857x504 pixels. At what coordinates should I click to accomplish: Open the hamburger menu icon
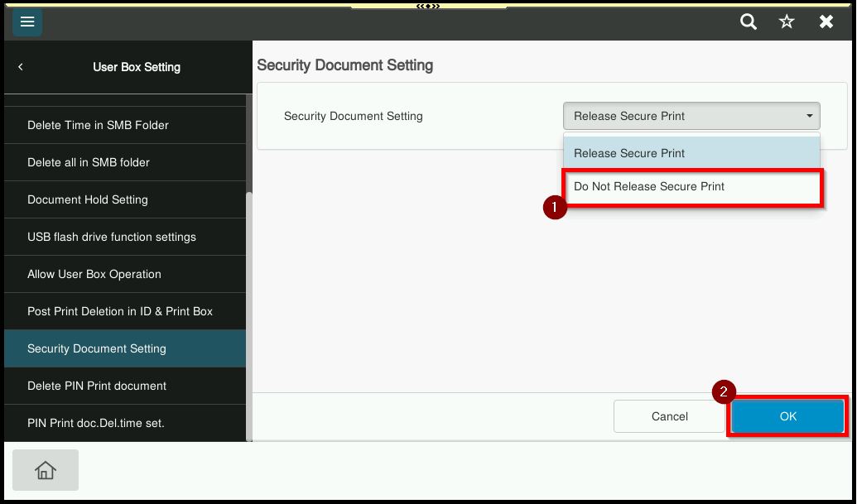click(x=27, y=22)
